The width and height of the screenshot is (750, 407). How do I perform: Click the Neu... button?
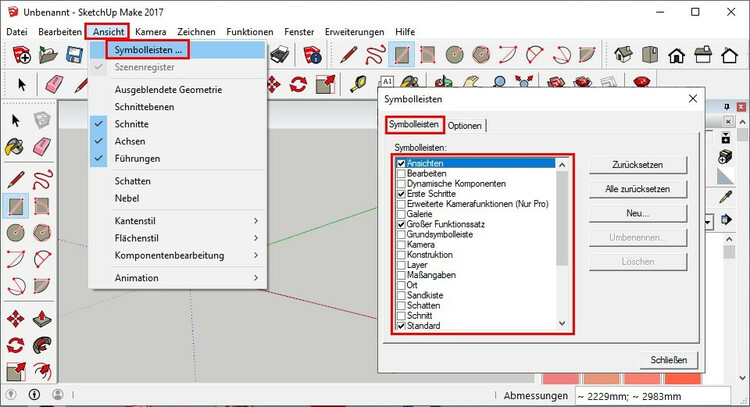click(x=638, y=213)
